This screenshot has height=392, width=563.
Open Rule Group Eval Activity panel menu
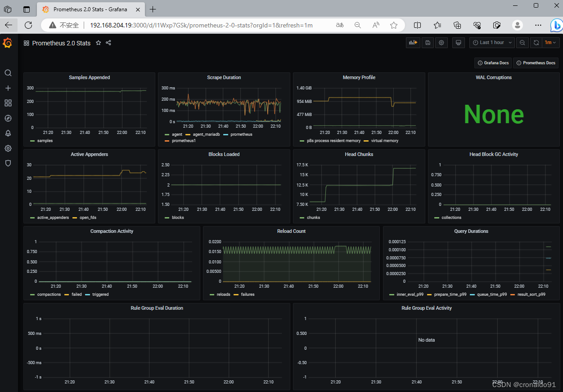[x=426, y=308]
